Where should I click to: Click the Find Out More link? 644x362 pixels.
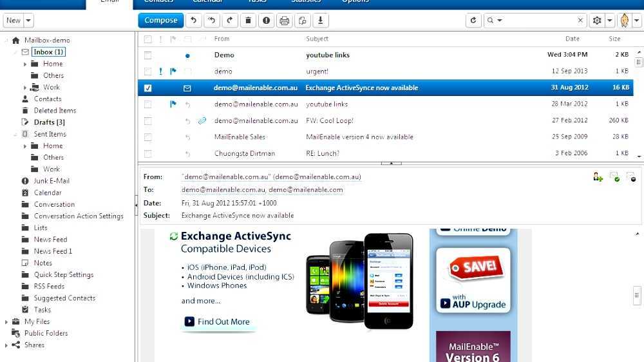coord(218,321)
